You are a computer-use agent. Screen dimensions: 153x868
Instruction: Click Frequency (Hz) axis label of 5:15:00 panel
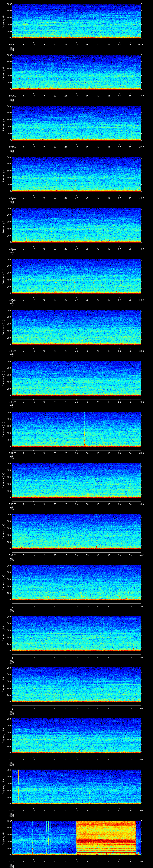pyautogui.click(x=3, y=837)
